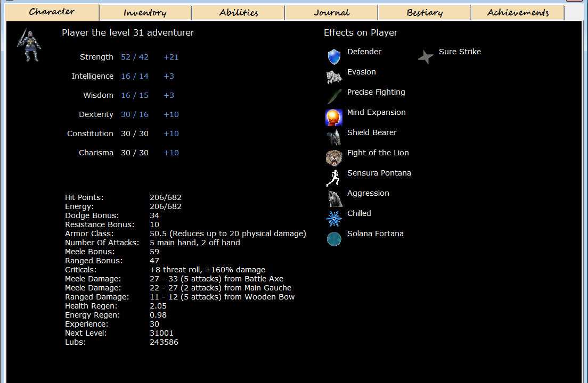
Task: Click the Fight of the Lion icon
Action: tap(334, 157)
